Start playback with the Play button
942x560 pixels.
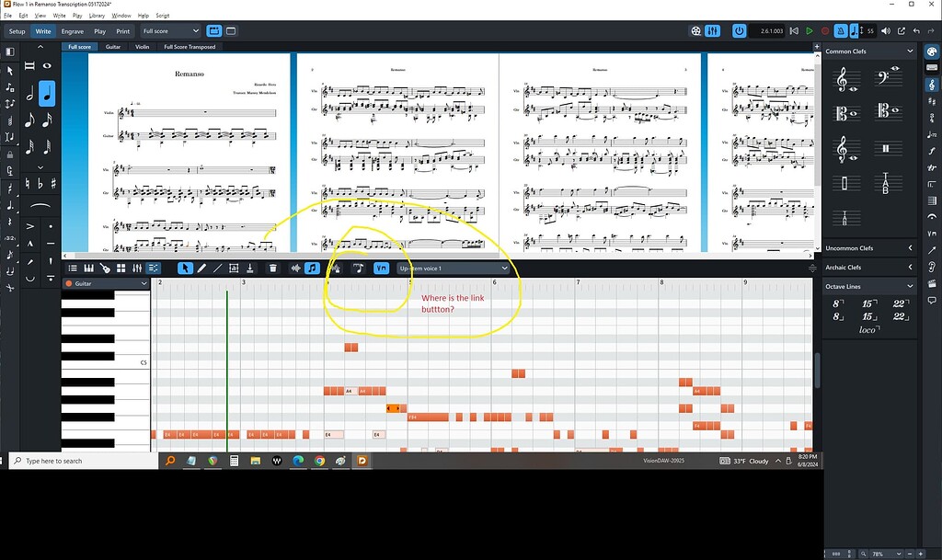pos(809,30)
